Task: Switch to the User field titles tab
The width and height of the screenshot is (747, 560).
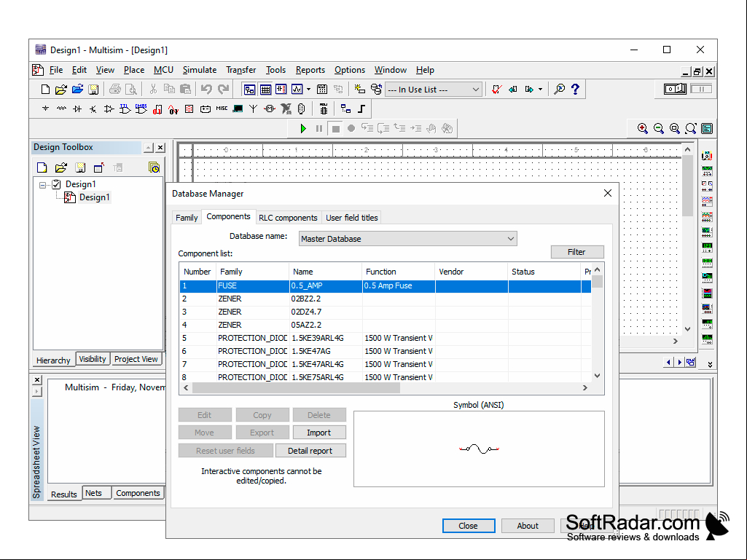Action: tap(351, 218)
